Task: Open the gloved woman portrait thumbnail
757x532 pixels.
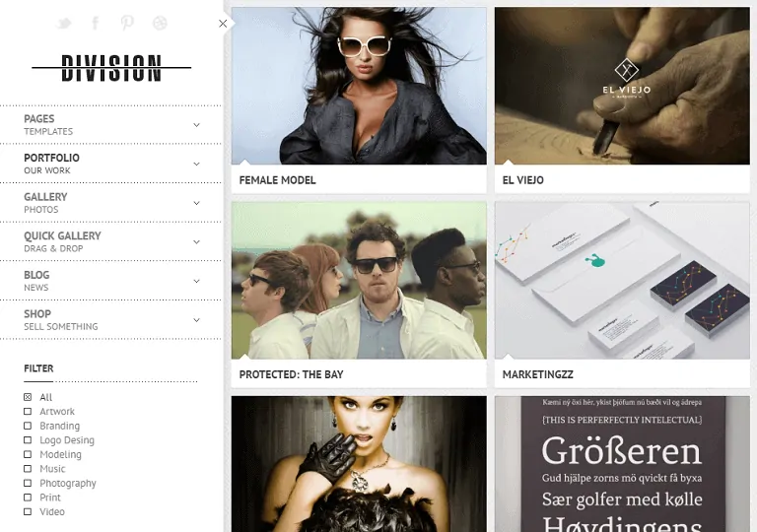Action: click(359, 464)
